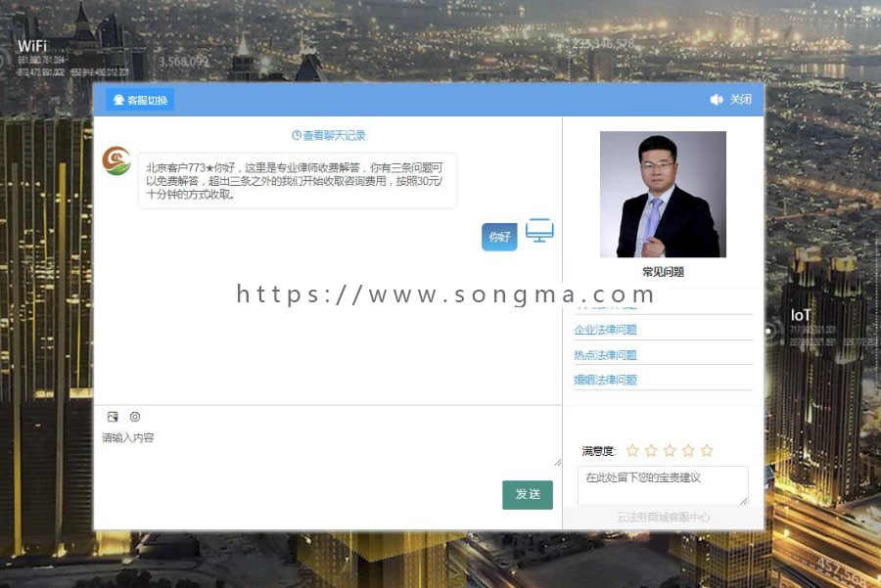Screen dimensions: 881x588
Task: Switch service agents via the 客服切换 tab
Action: point(138,99)
